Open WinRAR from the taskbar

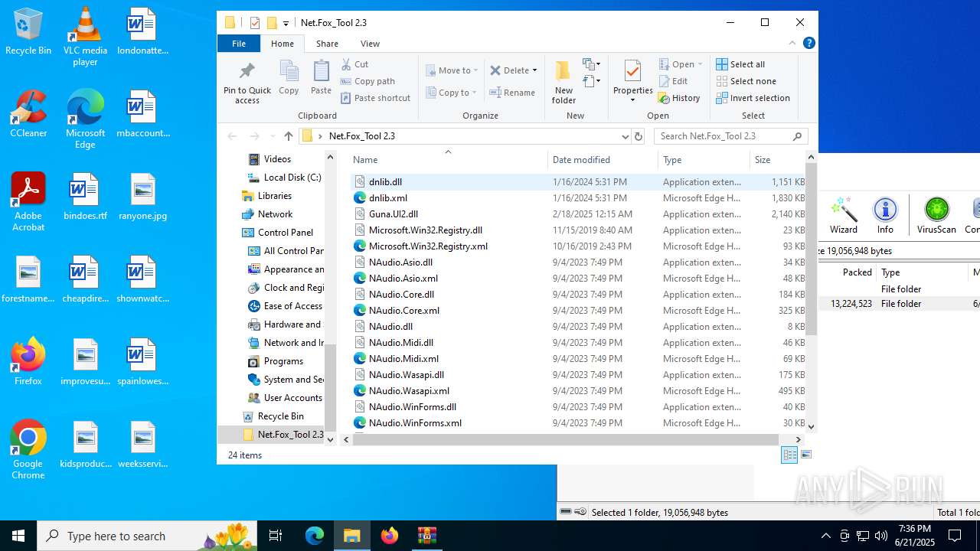point(426,536)
